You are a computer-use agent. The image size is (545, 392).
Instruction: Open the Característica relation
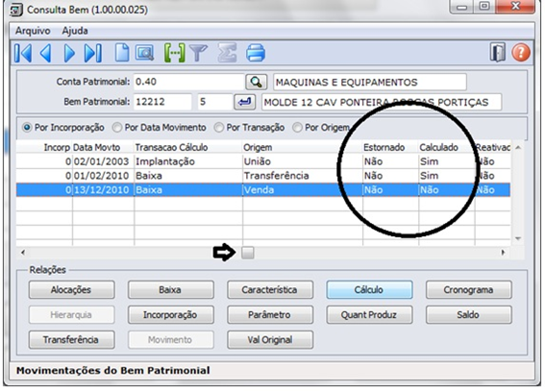point(270,290)
